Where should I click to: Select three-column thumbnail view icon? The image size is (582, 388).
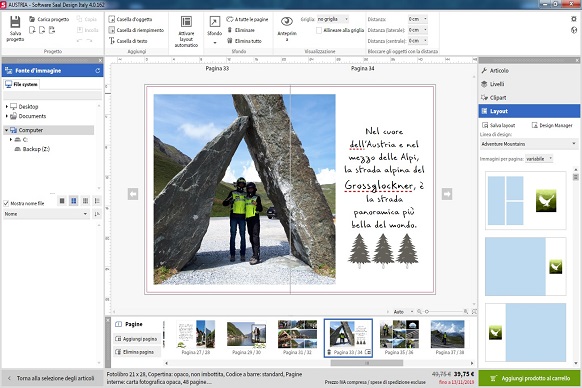(86, 201)
